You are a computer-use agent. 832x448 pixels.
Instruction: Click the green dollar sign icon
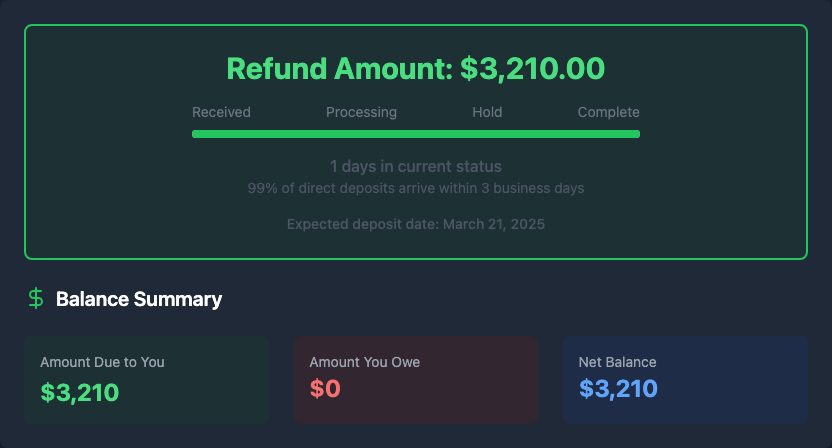[36, 298]
